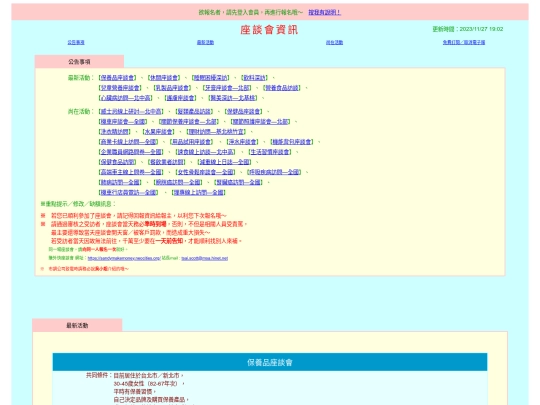Open the 減重線上日誌—全國 link
Image resolution: width=540 pixels, height=405 pixels.
point(224,162)
